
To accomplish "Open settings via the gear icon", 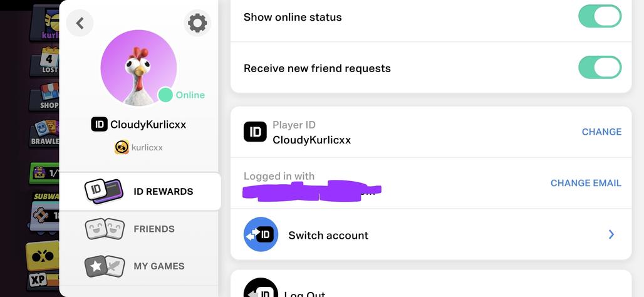I will click(197, 23).
